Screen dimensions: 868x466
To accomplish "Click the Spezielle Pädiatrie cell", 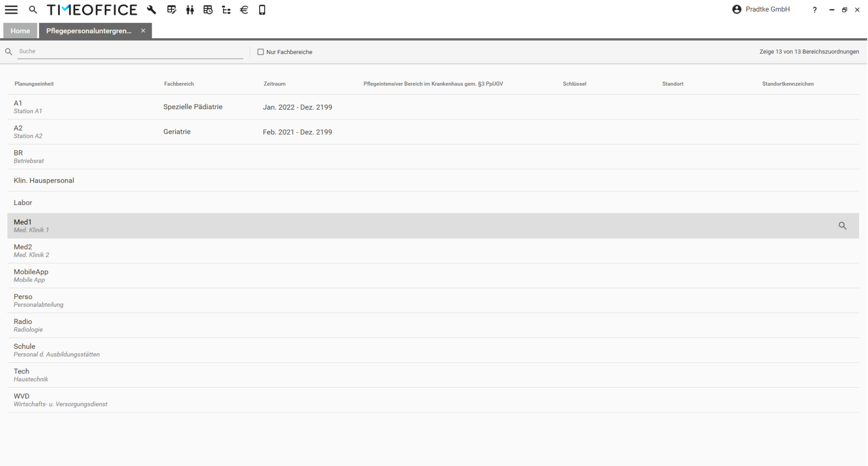I will pyautogui.click(x=193, y=107).
